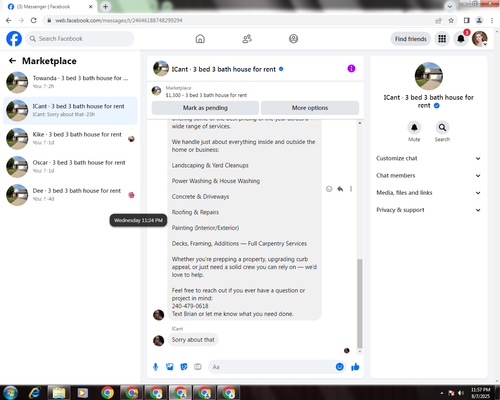Open ICant conversation header title
Image resolution: width=500 pixels, height=400 pixels.
click(x=224, y=69)
